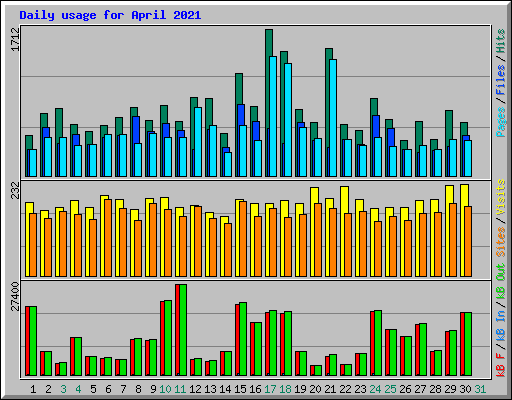Click the green kB Out bar for day 20
This screenshot has width=512, height=400.
pyautogui.click(x=318, y=371)
